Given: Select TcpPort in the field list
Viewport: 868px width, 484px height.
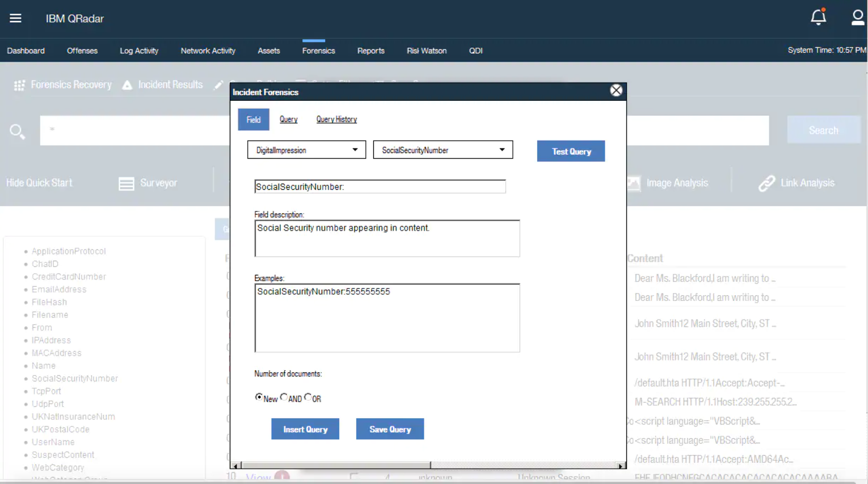Looking at the screenshot, I should pyautogui.click(x=46, y=391).
